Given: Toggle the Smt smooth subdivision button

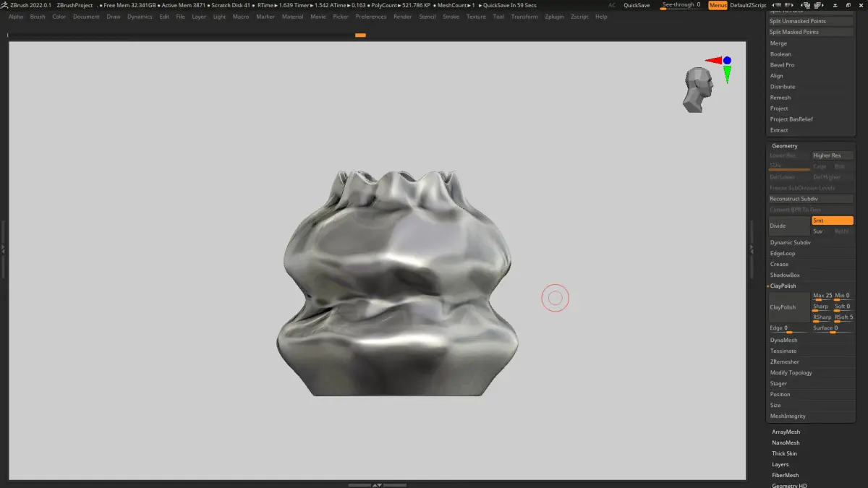Looking at the screenshot, I should pos(833,221).
